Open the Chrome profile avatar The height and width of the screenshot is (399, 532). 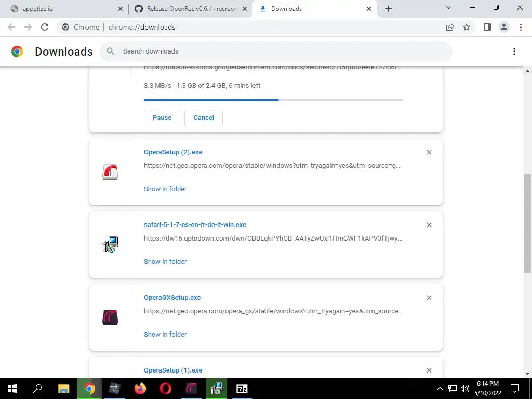504,27
